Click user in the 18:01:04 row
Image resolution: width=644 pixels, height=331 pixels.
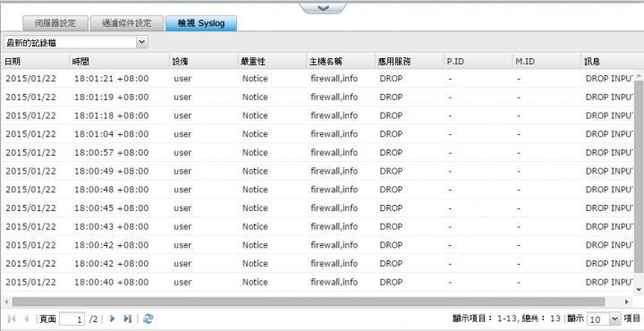coord(182,134)
